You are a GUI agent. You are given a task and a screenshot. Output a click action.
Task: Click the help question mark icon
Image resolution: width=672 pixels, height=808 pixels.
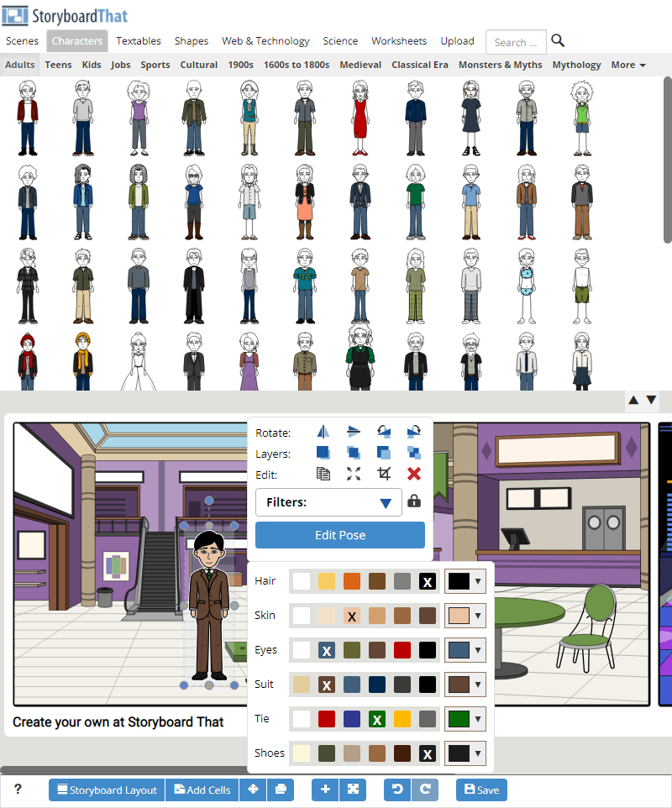pyautogui.click(x=18, y=790)
